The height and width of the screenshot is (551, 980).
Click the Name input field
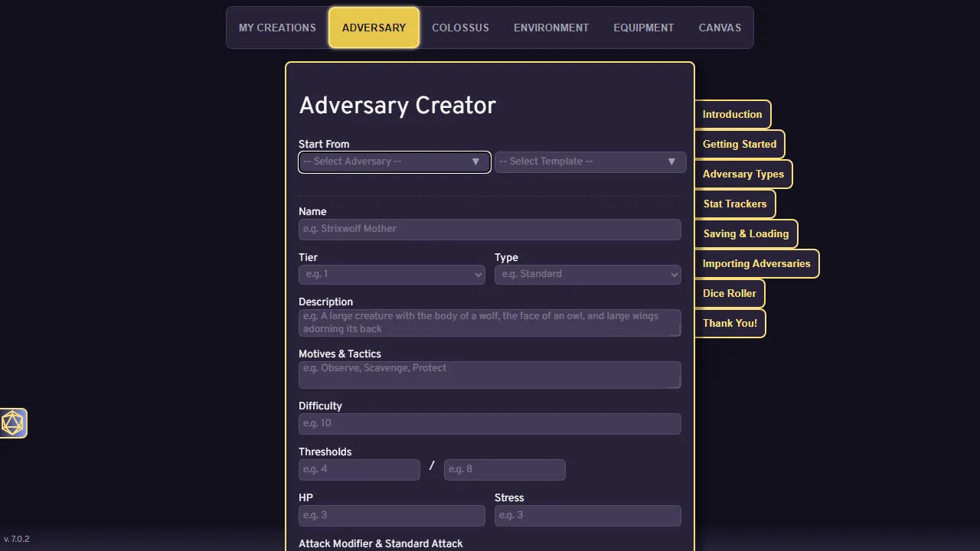[489, 229]
